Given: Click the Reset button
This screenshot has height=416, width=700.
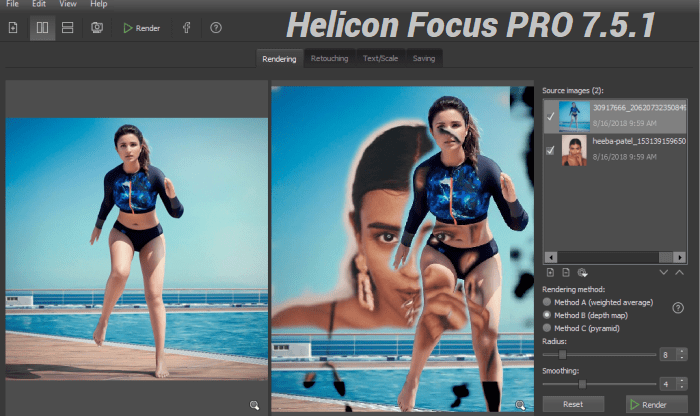Looking at the screenshot, I should pyautogui.click(x=573, y=404).
